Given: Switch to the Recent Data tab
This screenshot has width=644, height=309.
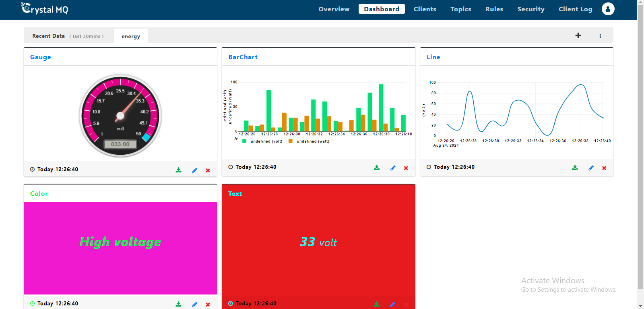Looking at the screenshot, I should tap(68, 36).
